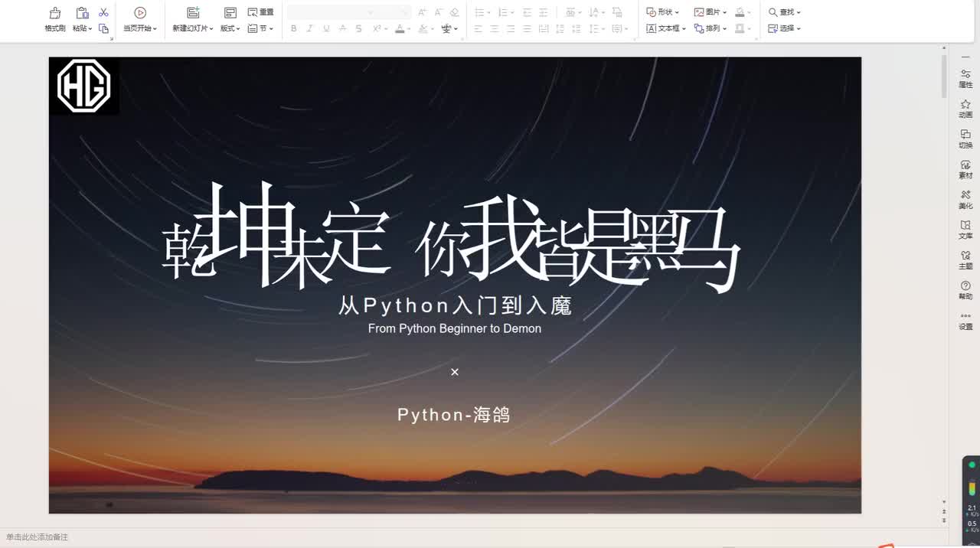Screen dimensions: 980x548
Task: Toggle align text left
Action: (x=479, y=28)
